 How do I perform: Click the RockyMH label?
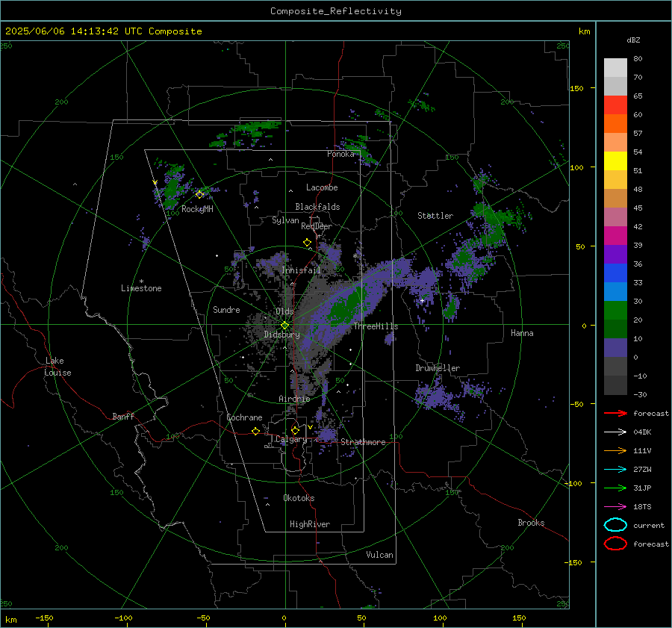pyautogui.click(x=197, y=209)
